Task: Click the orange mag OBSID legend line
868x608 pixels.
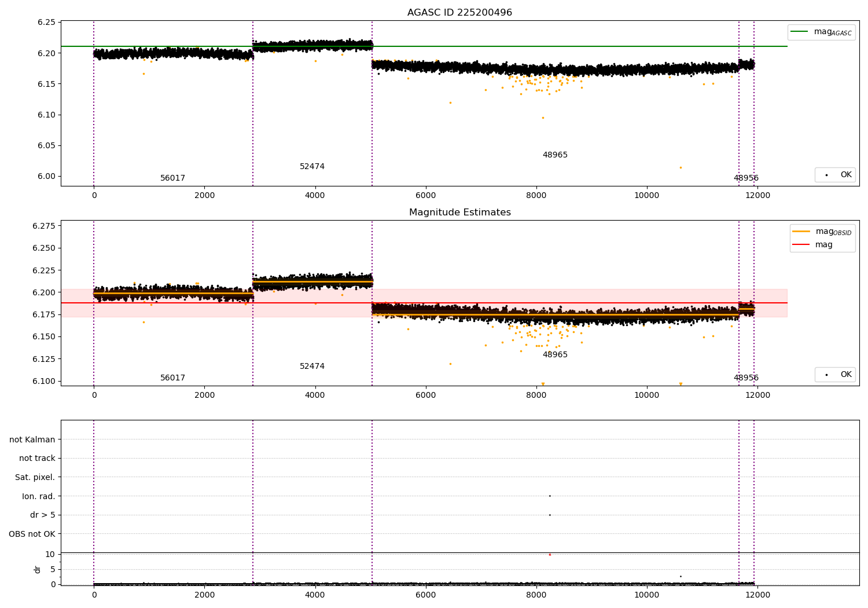Action: coord(801,231)
